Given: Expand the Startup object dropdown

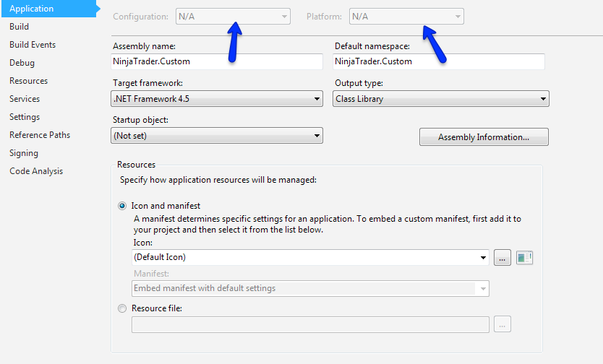Looking at the screenshot, I should [217, 135].
